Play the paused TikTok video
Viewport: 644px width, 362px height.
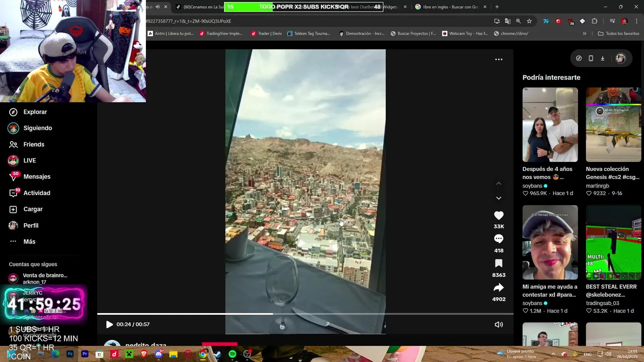(109, 324)
